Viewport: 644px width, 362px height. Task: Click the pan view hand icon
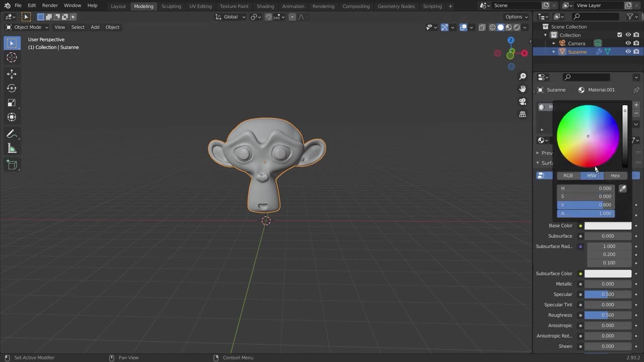point(523,89)
